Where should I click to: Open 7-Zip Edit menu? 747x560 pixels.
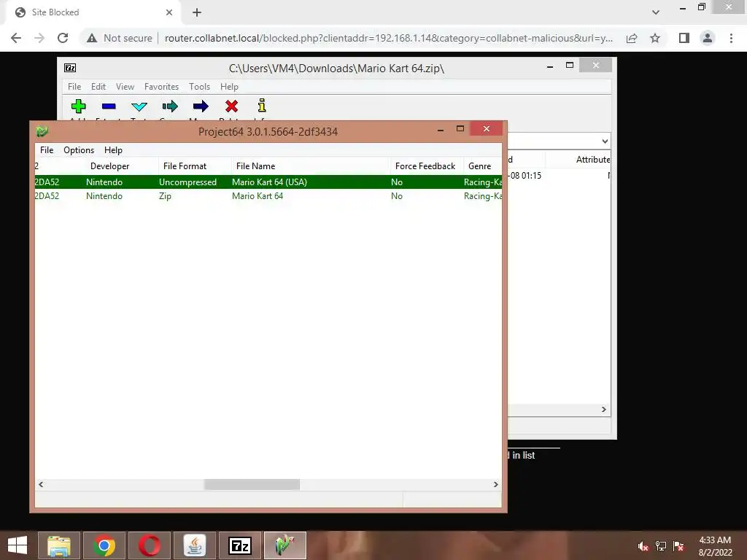tap(98, 87)
